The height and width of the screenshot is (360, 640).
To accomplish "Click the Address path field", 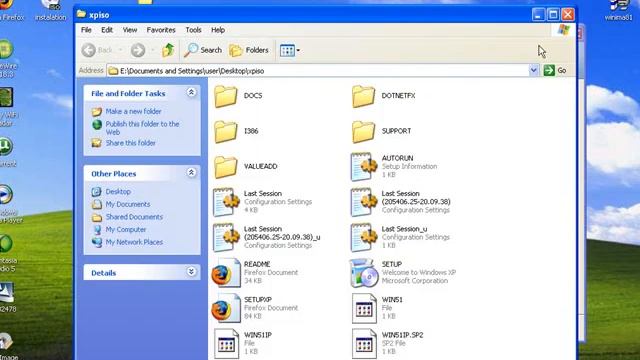I will tap(318, 71).
